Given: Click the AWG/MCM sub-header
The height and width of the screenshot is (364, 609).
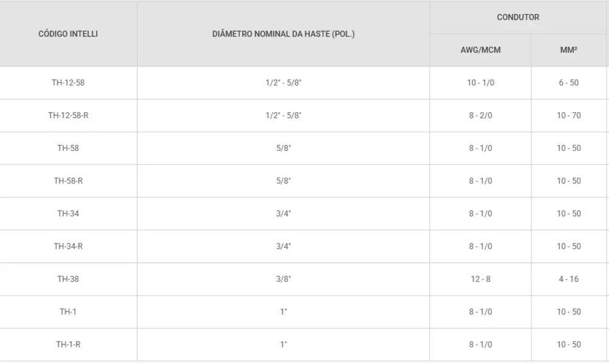Looking at the screenshot, I should pos(481,50).
